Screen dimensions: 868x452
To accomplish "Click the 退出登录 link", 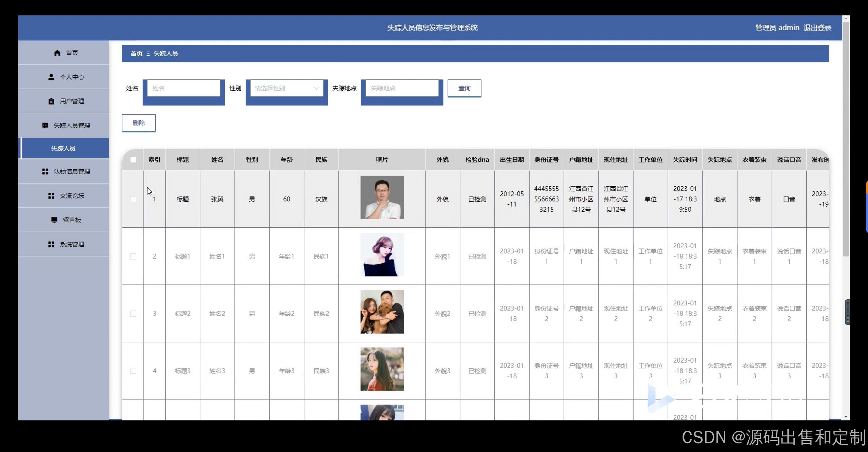I will coord(817,28).
